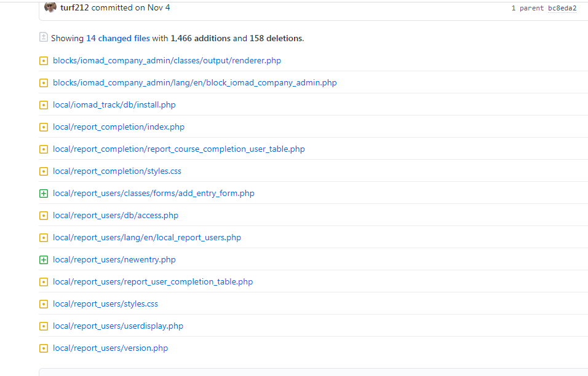Click modified icon for block_iomad_company_admin.php
The width and height of the screenshot is (588, 376).
click(x=44, y=83)
